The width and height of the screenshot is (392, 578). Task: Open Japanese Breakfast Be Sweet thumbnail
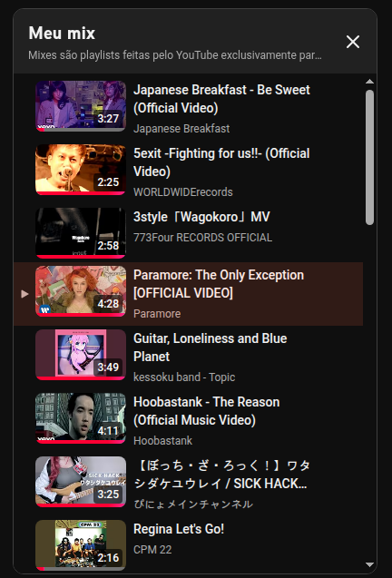click(x=81, y=106)
